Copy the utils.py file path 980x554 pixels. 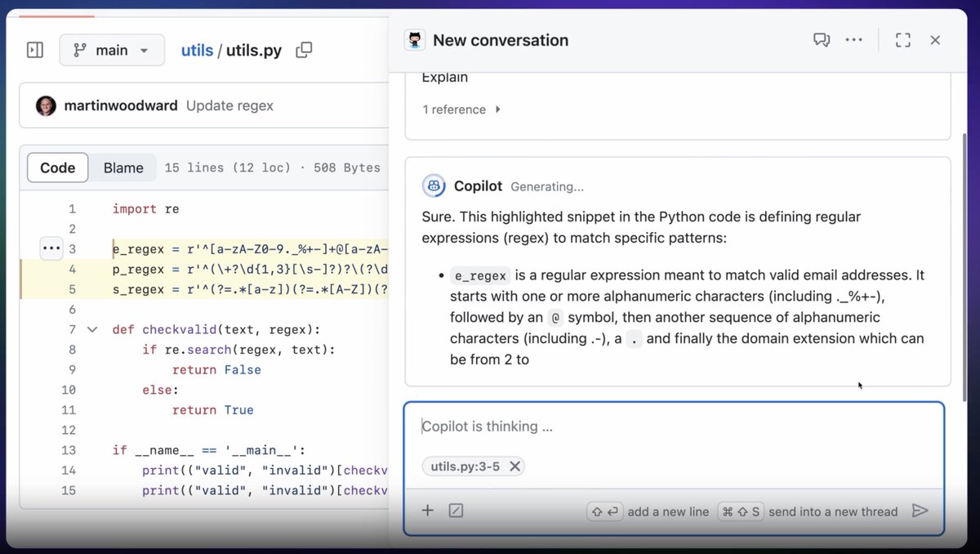click(304, 51)
